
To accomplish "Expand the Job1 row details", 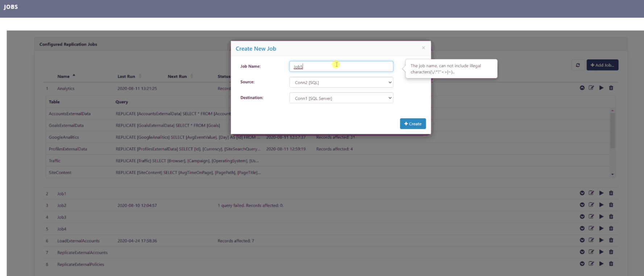I will [582, 193].
